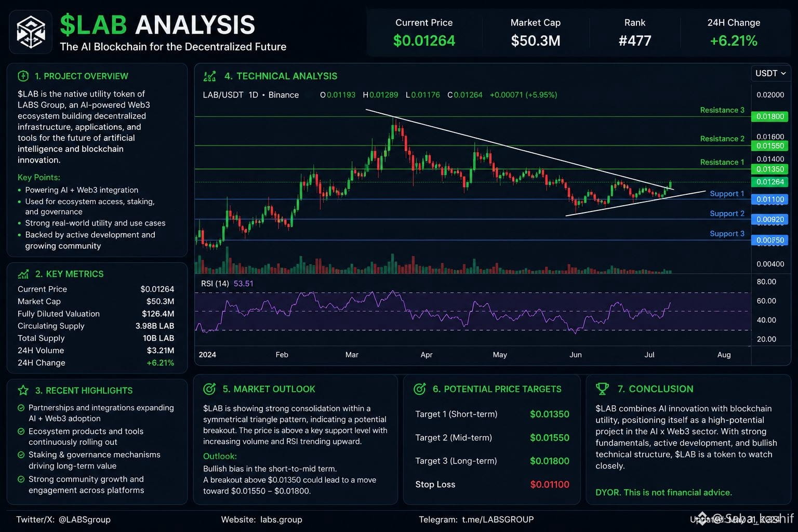Image resolution: width=798 pixels, height=532 pixels.
Task: Click the 1D timeframe label
Action: pos(254,95)
